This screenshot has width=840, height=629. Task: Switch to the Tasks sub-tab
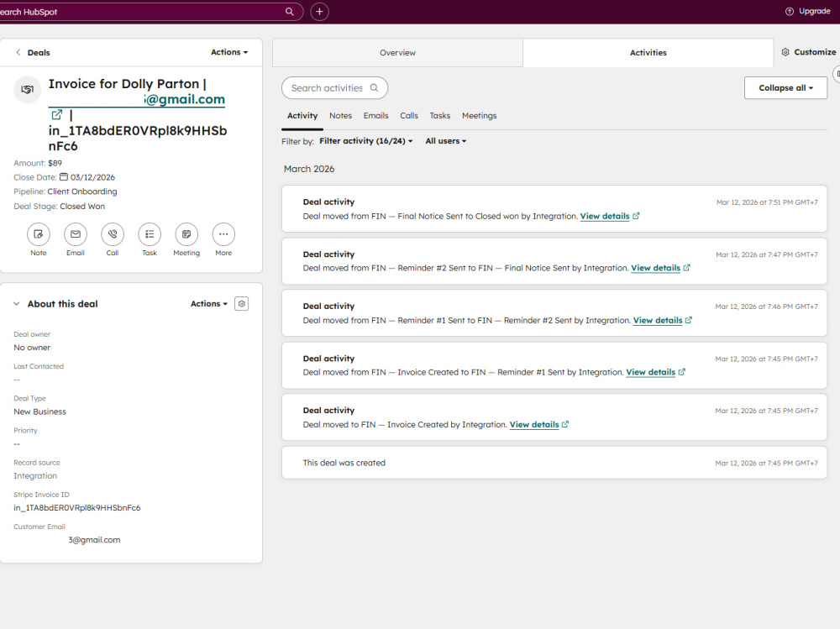click(440, 116)
